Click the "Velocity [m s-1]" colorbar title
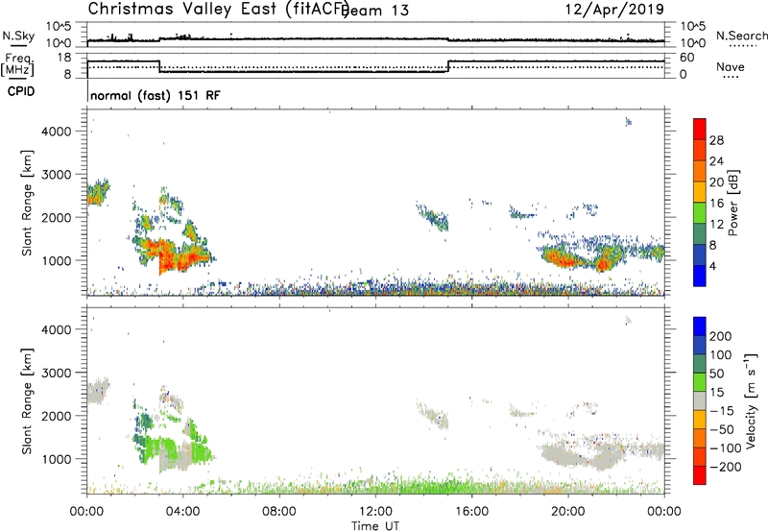This screenshot has width=768, height=532. (x=751, y=401)
